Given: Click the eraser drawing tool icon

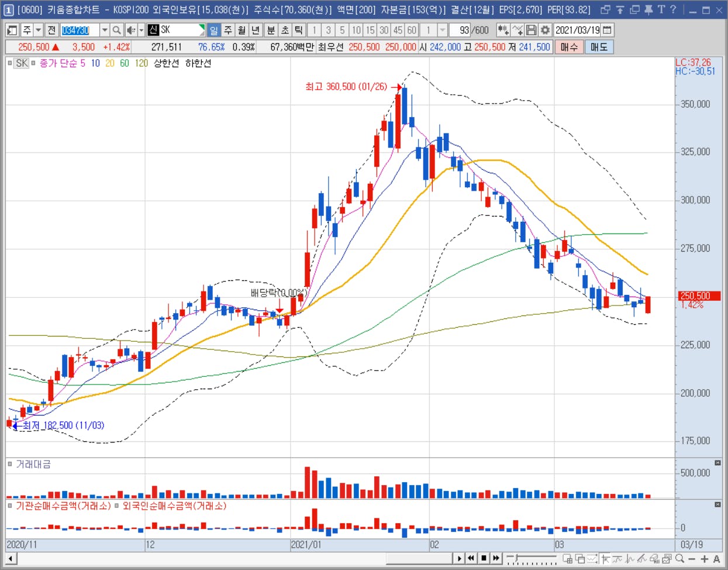Looking at the screenshot, I should pos(654,558).
